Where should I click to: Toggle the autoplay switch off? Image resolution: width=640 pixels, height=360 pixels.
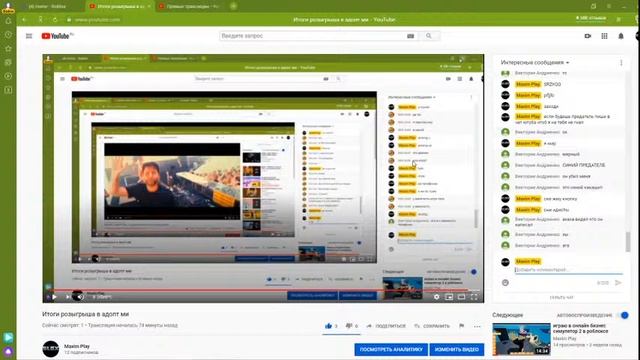pos(623,315)
